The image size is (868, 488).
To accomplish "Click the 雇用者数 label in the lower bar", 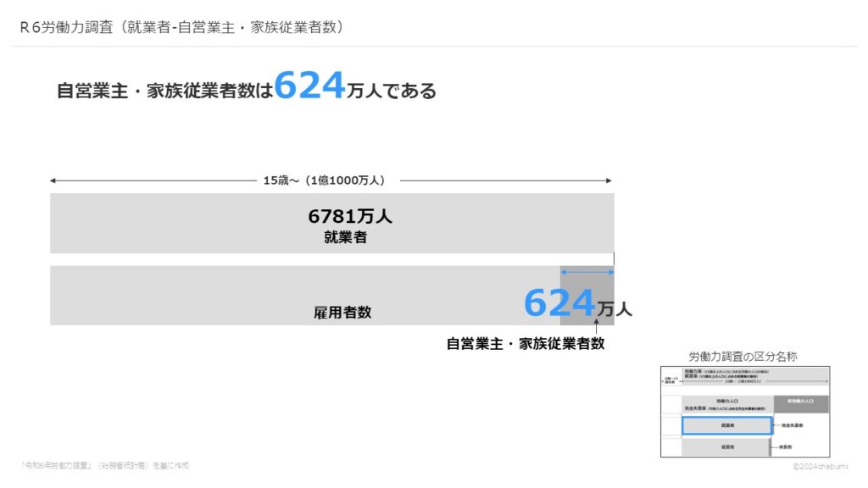I will coord(342,312).
